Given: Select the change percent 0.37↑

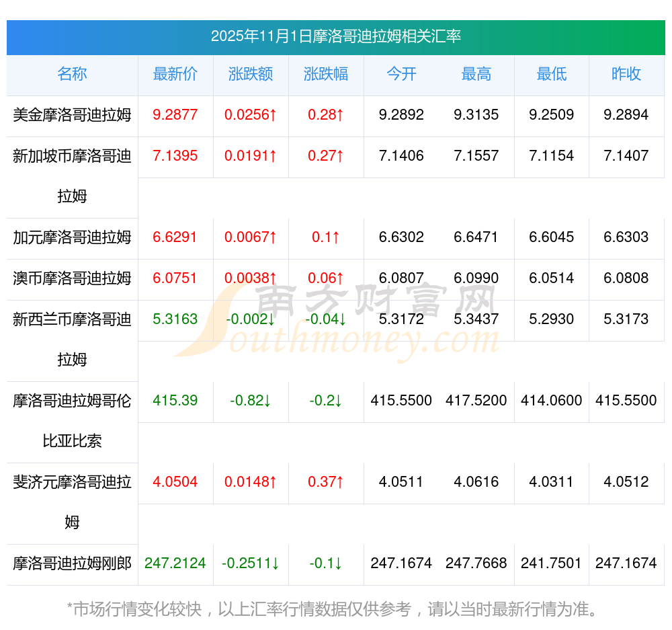Looking at the screenshot, I should pyautogui.click(x=326, y=482).
